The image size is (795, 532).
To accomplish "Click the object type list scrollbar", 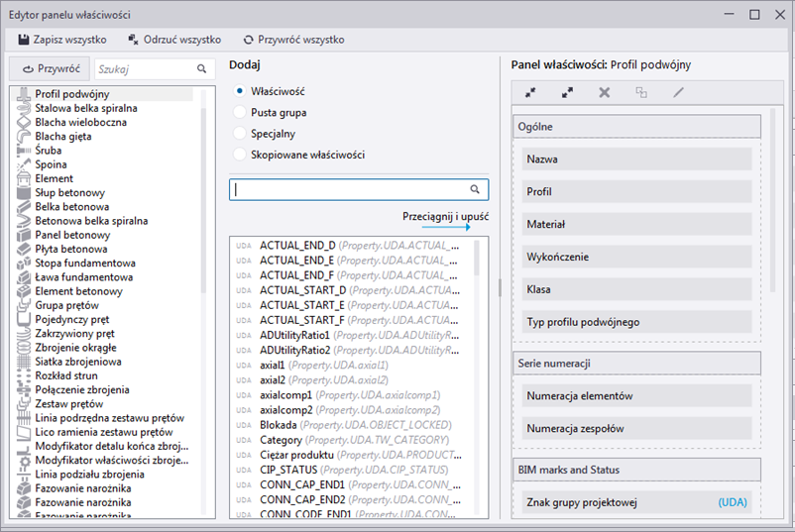I will click(x=204, y=198).
